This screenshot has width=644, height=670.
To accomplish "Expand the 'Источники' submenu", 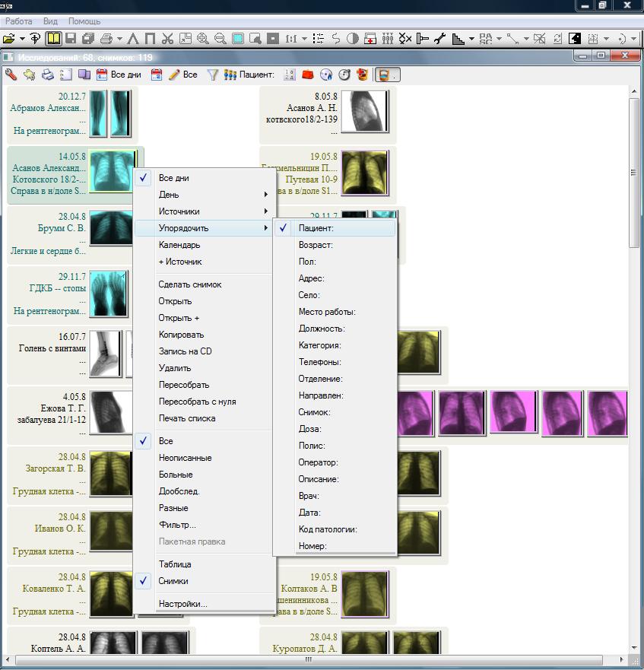I will (179, 211).
